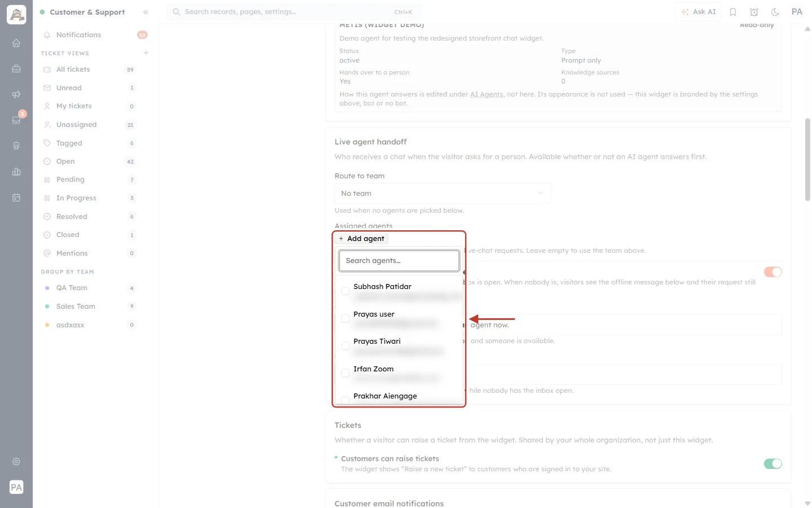
Task: Open the briefcase icon in left rail
Action: coord(16,69)
